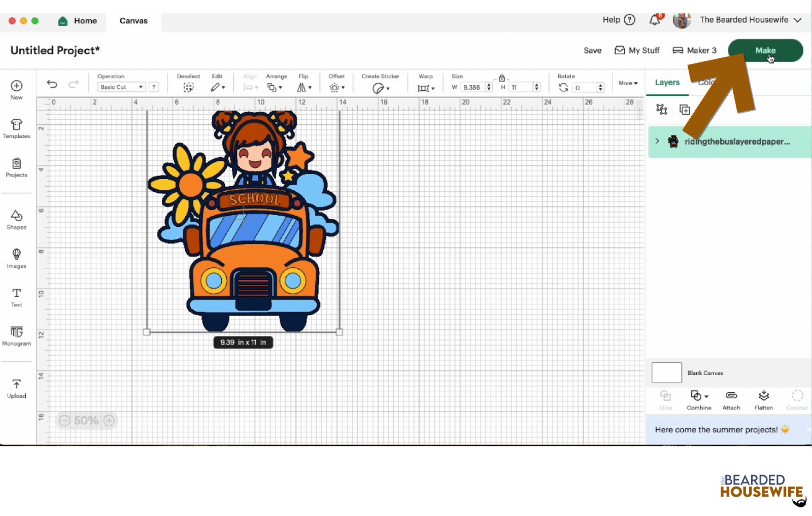Open the More toolbar dropdown
This screenshot has width=812, height=516.
click(x=628, y=83)
